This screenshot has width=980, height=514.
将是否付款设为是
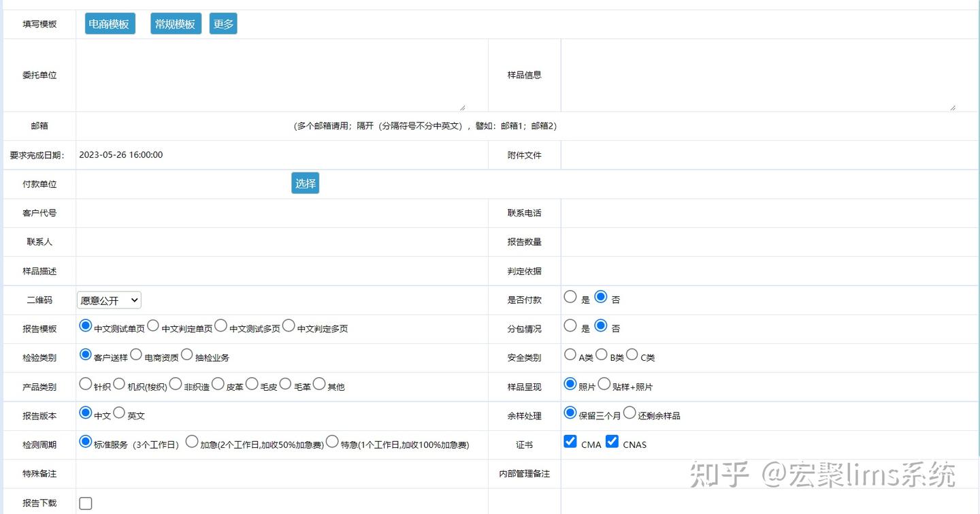pos(570,296)
